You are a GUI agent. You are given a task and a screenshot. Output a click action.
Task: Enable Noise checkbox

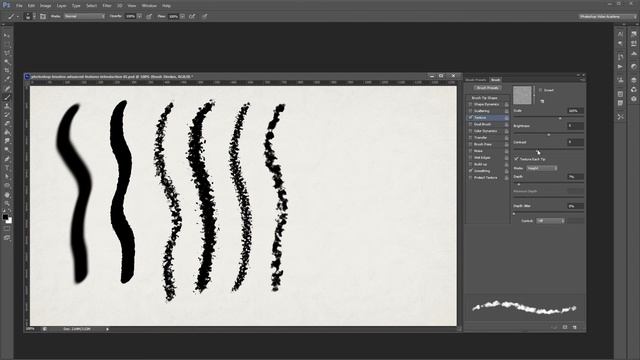pos(470,151)
